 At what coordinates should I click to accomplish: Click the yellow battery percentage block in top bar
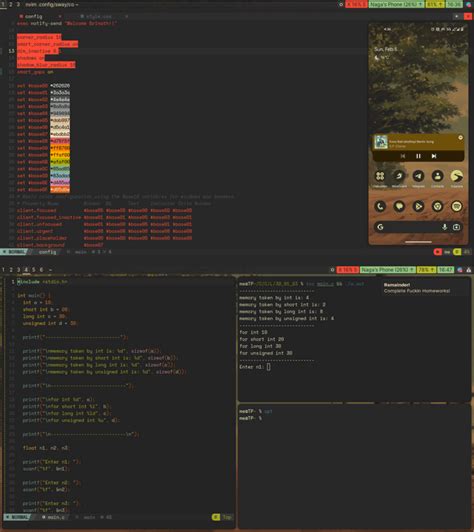point(435,4)
